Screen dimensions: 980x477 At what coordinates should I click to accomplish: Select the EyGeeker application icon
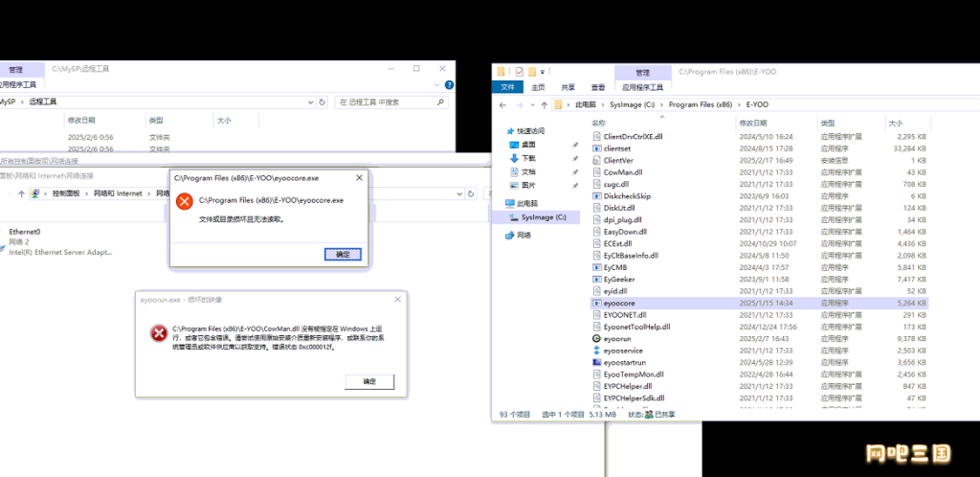(596, 279)
